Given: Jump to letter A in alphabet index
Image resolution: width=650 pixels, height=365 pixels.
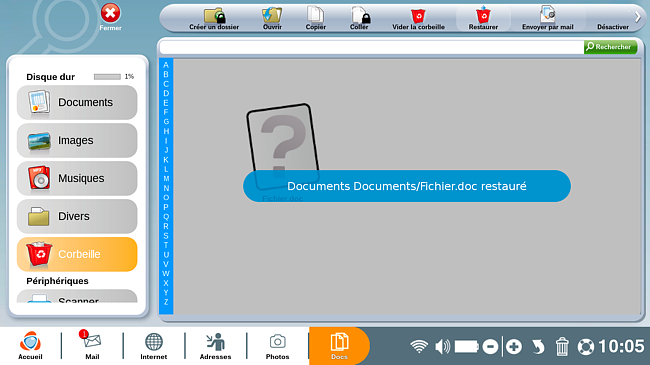Looking at the screenshot, I should [x=166, y=65].
